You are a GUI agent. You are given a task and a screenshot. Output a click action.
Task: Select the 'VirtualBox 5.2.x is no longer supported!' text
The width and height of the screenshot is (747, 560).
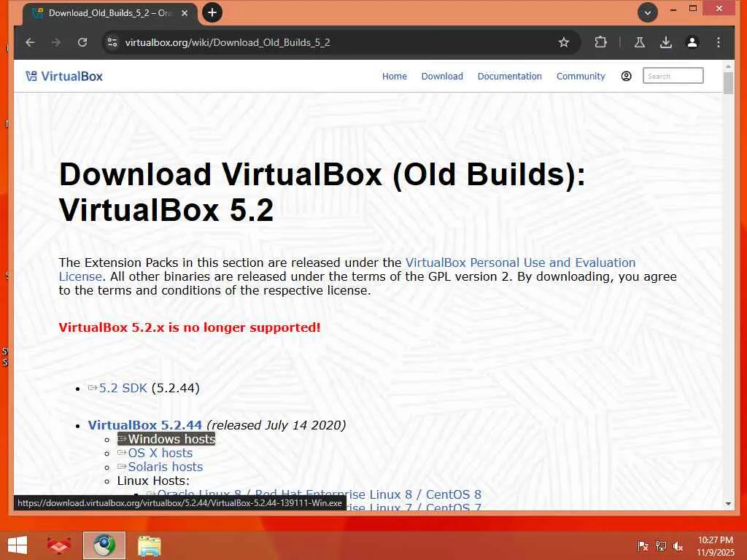(x=190, y=327)
